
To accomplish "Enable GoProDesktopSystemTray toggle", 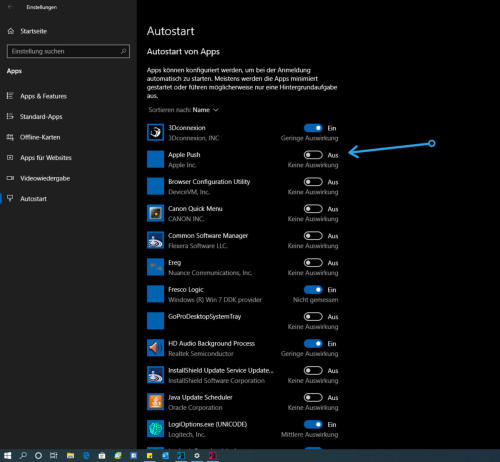I will [x=313, y=317].
